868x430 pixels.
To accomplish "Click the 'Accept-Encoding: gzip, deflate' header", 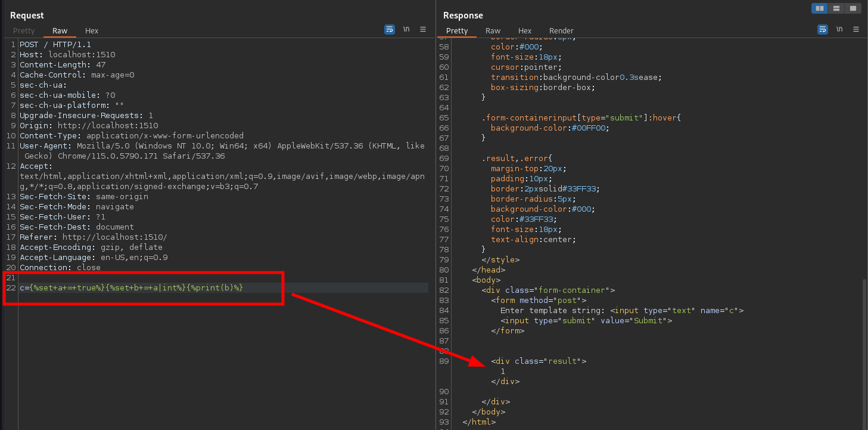I will click(91, 247).
